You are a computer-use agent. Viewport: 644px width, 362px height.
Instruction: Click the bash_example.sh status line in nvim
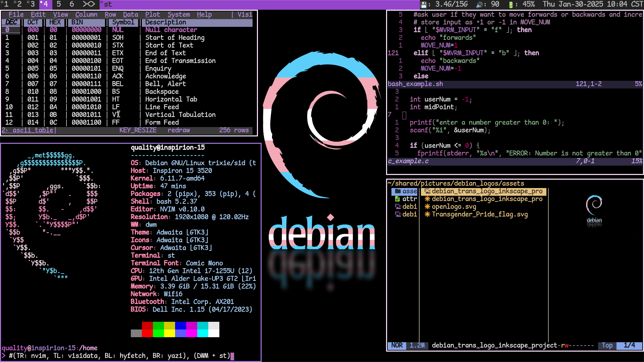pyautogui.click(x=515, y=84)
